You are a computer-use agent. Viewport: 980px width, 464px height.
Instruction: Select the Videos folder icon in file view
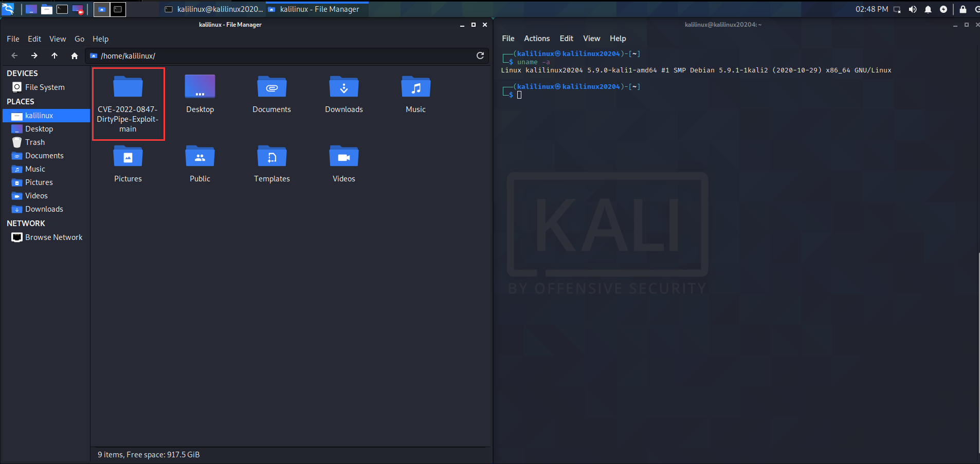pyautogui.click(x=344, y=157)
